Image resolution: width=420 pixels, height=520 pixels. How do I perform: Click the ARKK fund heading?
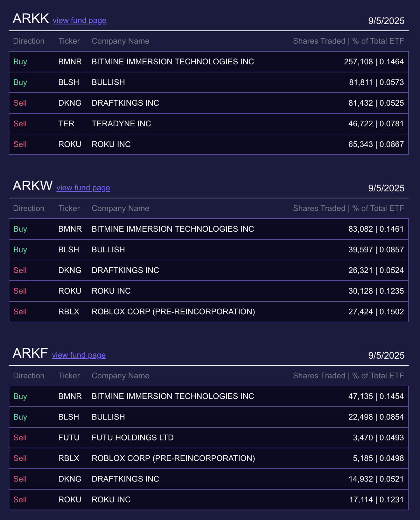31,19
